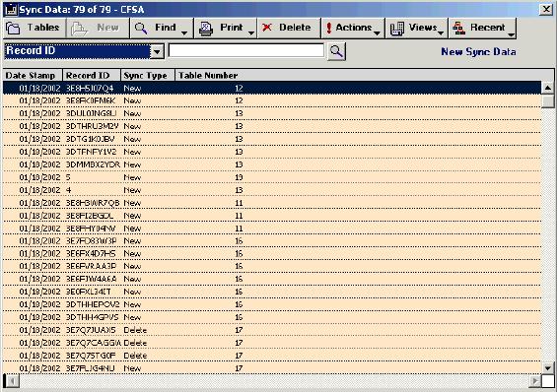Sort by the Sync Type column header

tap(148, 75)
